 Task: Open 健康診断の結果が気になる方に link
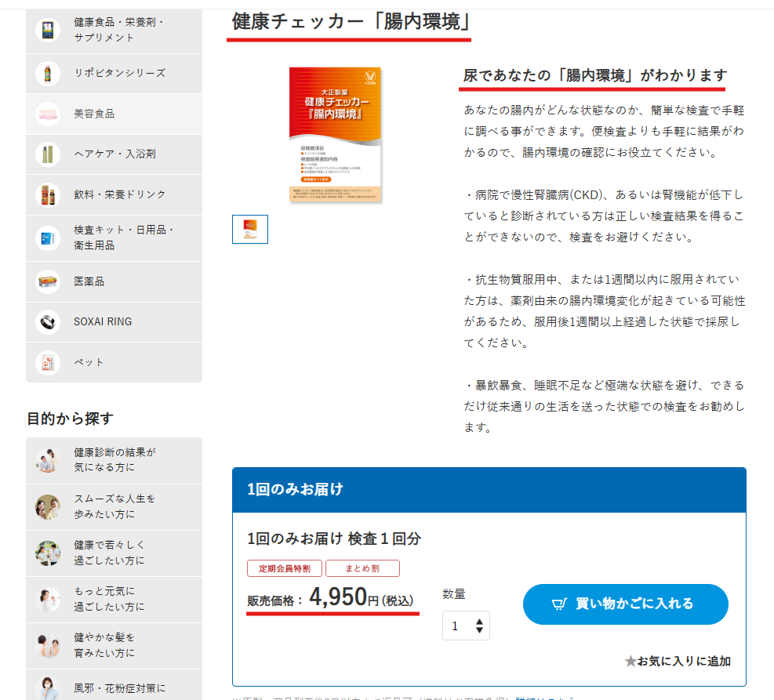(x=114, y=460)
